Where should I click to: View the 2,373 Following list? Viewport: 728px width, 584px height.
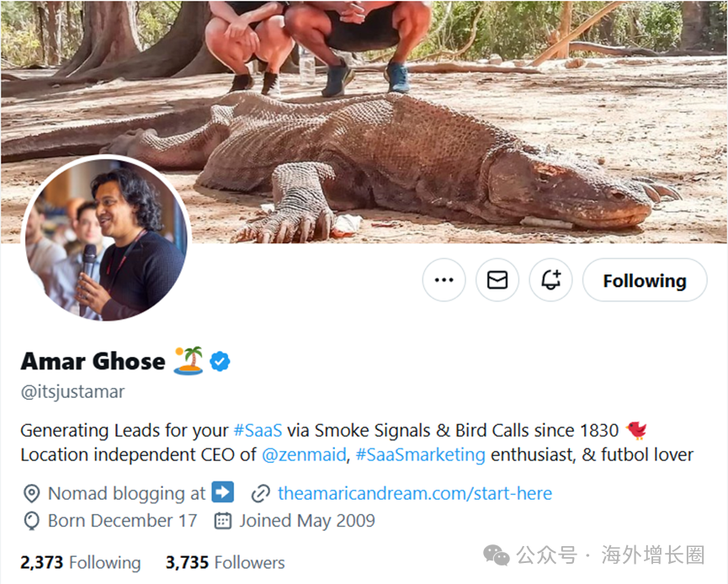pos(81,562)
